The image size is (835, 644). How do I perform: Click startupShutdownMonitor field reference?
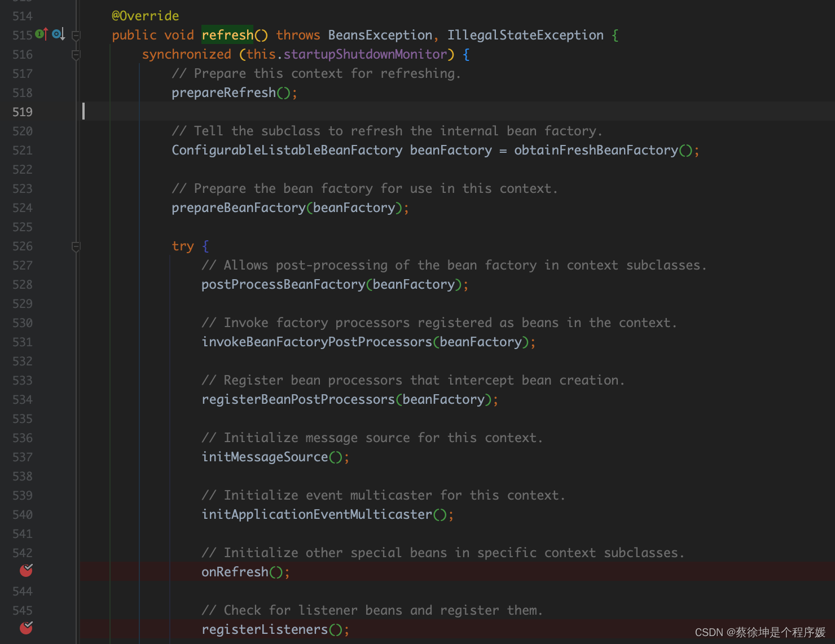[365, 54]
